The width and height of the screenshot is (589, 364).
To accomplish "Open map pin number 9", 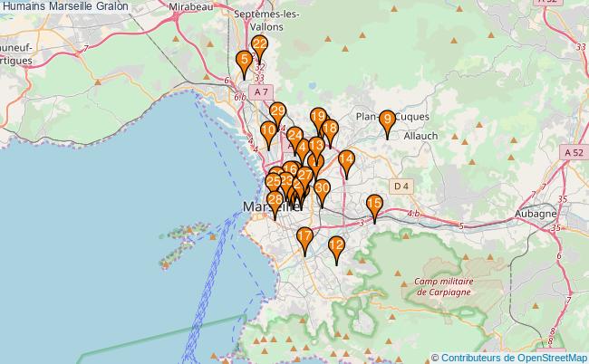I will tap(388, 120).
